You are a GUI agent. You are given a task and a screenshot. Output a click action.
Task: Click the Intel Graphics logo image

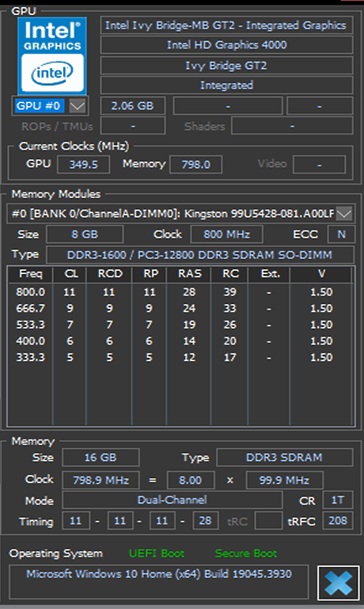click(x=52, y=55)
